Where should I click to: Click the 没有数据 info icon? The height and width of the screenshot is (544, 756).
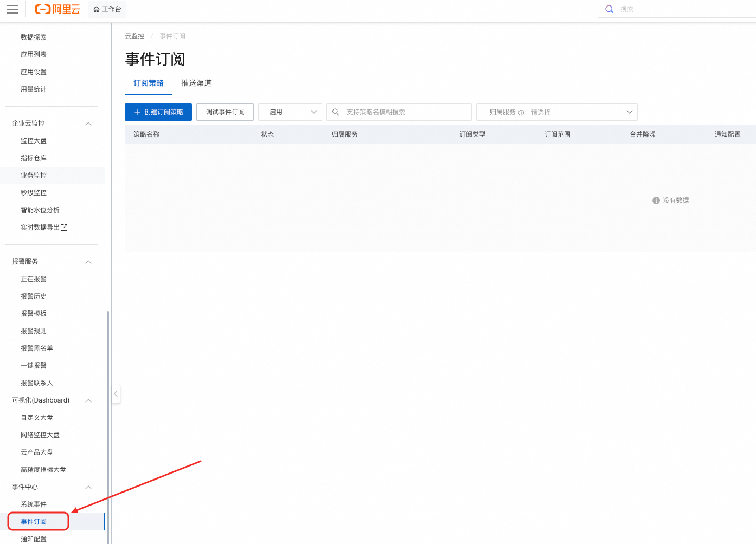656,200
